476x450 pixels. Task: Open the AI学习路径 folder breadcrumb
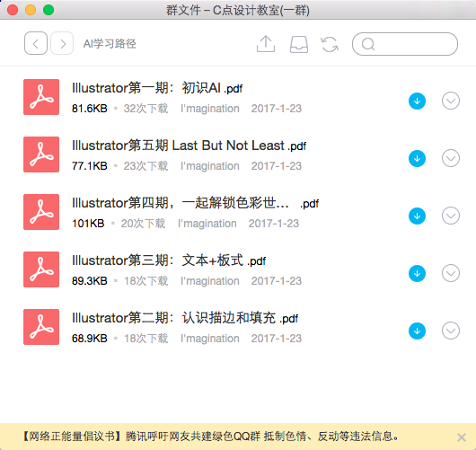pyautogui.click(x=110, y=44)
